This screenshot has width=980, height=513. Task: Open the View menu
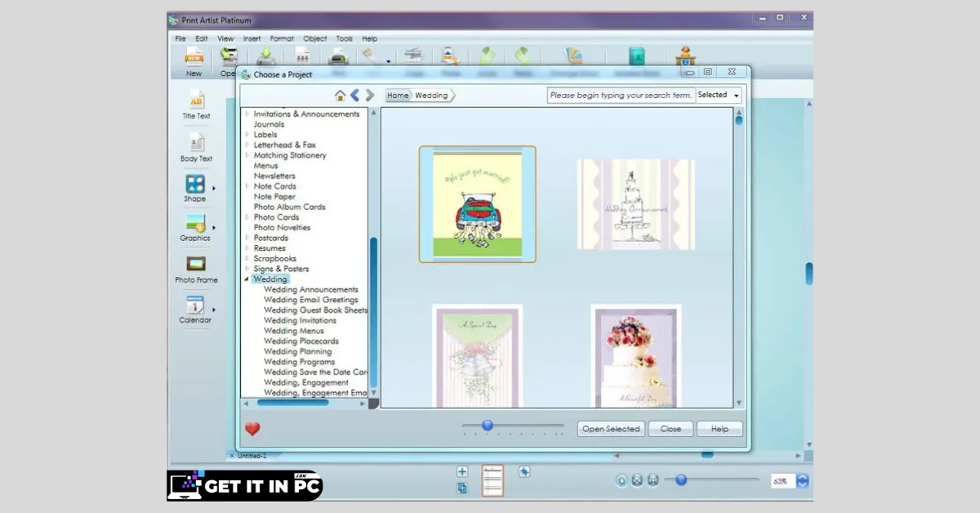pos(225,38)
